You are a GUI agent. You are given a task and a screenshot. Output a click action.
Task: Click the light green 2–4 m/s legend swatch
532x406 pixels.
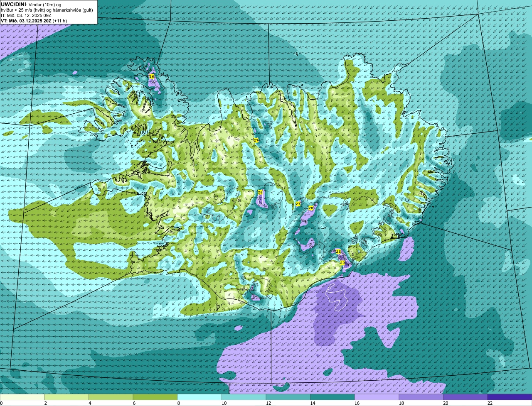click(x=66, y=397)
